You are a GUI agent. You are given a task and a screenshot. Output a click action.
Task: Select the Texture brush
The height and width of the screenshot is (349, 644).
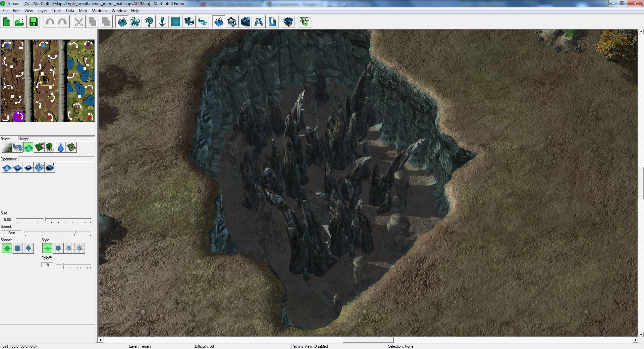[7, 147]
